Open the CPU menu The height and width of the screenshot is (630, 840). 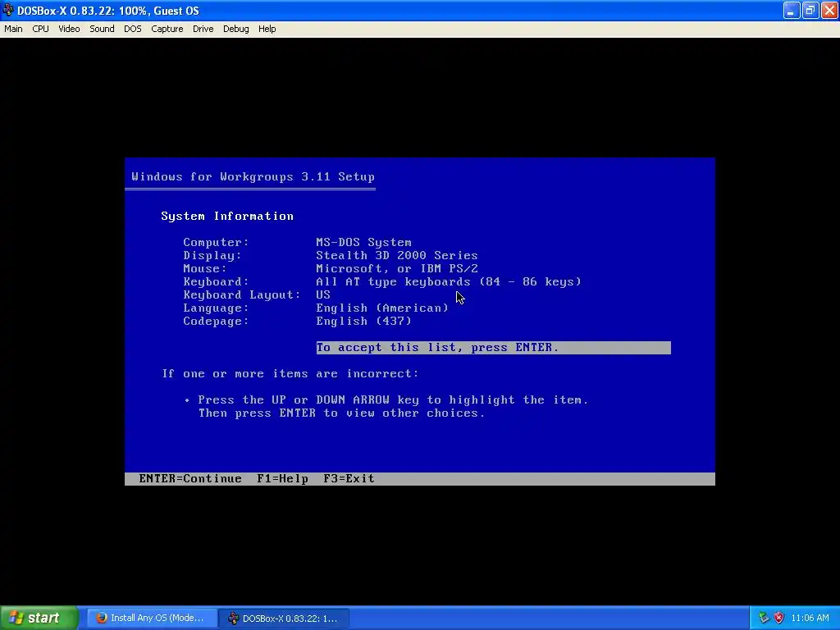coord(40,29)
